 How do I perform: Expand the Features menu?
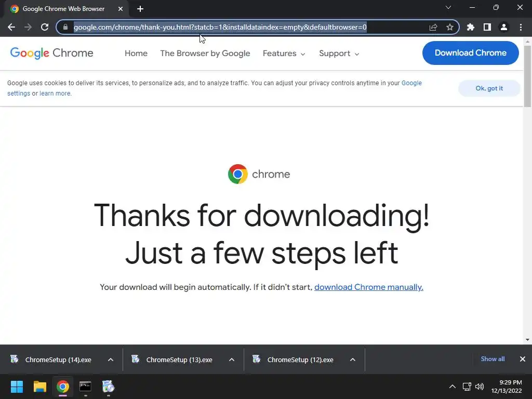point(284,54)
